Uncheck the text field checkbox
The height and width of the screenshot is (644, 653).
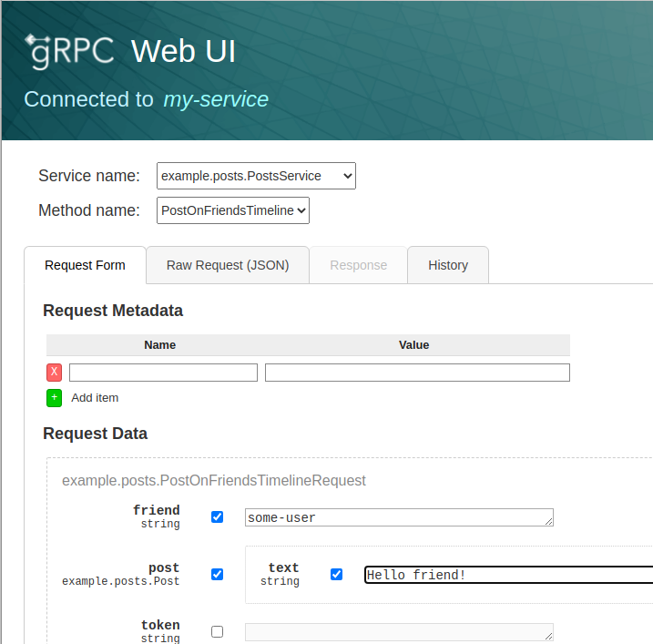tap(336, 575)
